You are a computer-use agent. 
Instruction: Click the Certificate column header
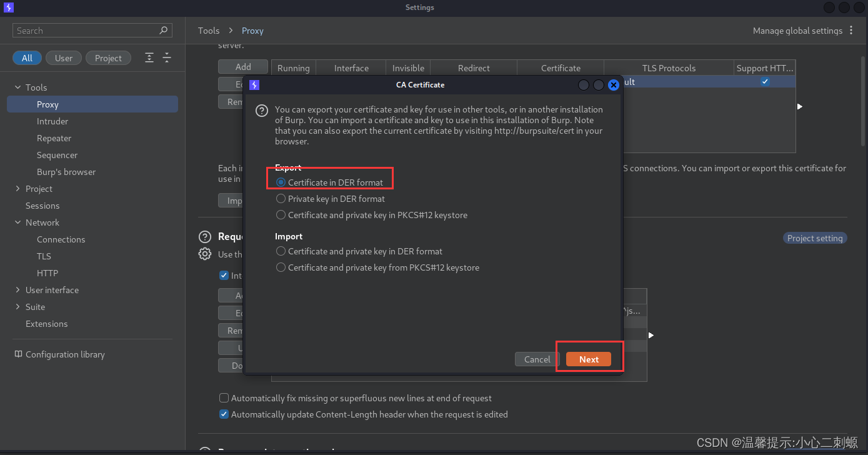[561, 68]
